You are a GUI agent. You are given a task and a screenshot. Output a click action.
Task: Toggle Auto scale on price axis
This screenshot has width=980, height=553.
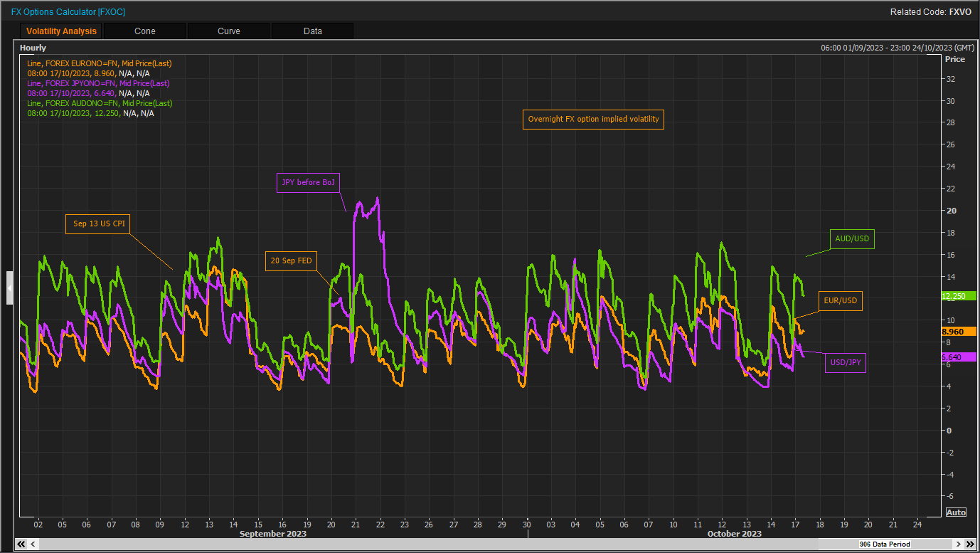955,512
